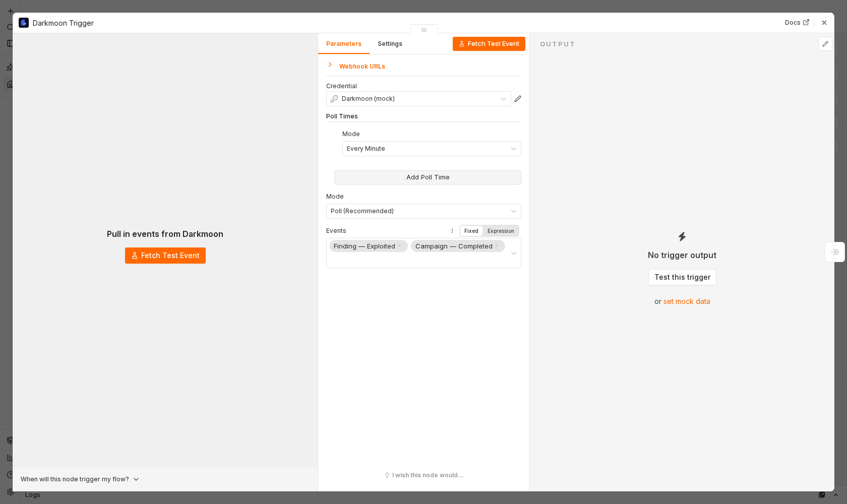Click I wish this node would… link
This screenshot has width=847, height=504.
tap(423, 475)
